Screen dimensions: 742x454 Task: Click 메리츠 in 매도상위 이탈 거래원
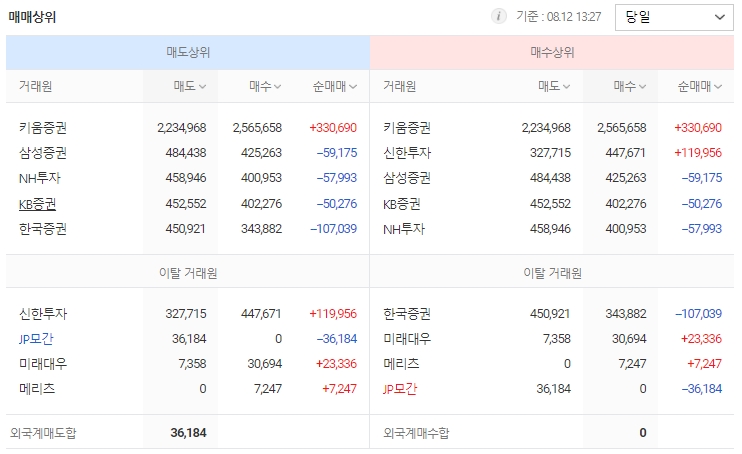tap(37, 389)
